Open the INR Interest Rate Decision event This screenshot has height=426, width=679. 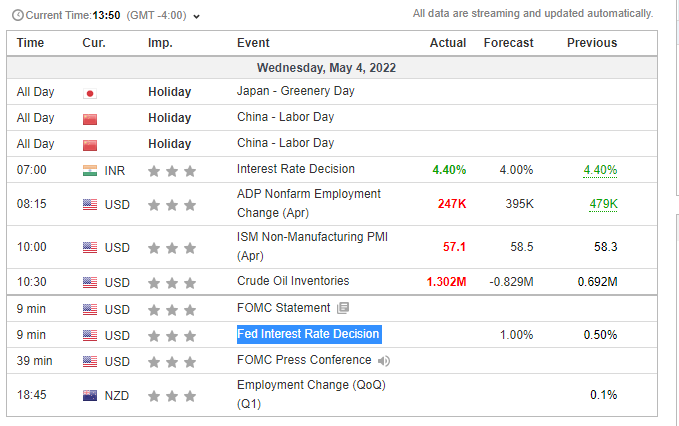pyautogui.click(x=296, y=169)
